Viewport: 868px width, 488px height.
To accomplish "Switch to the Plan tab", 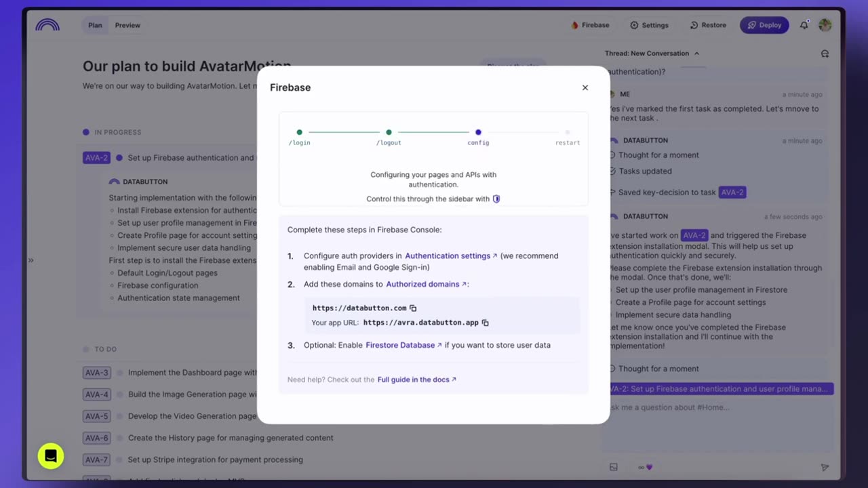I will pos(95,25).
